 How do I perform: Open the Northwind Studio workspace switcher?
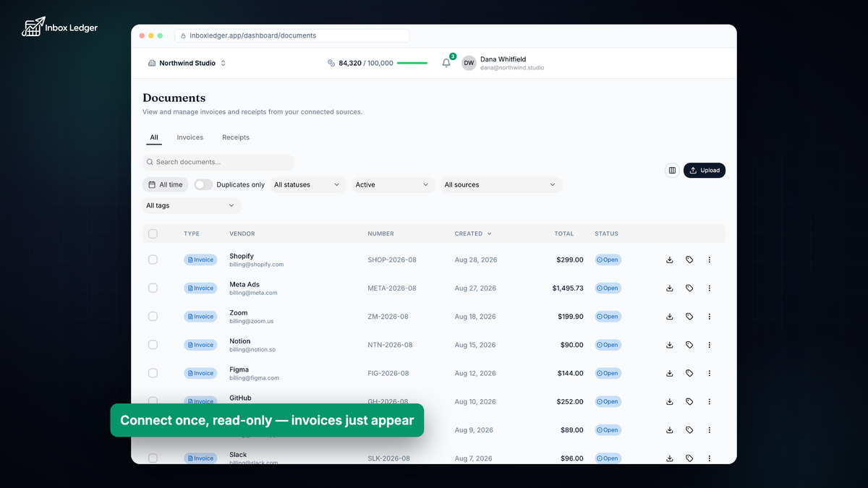187,63
